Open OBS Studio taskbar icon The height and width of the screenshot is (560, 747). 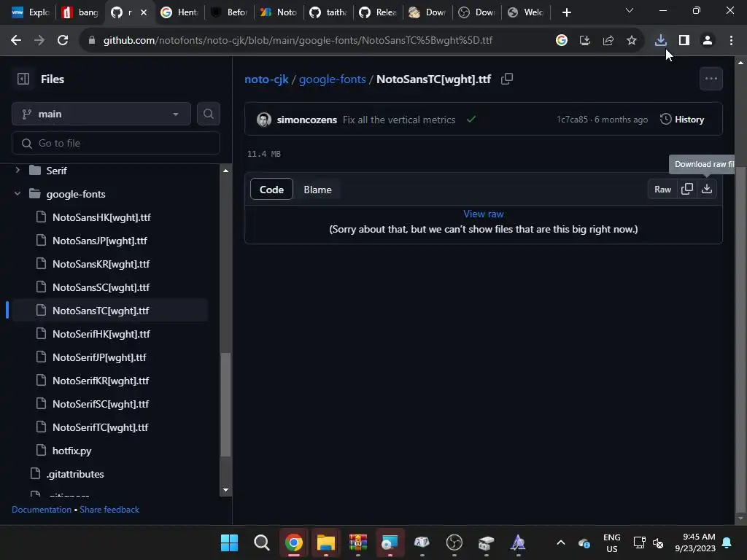point(454,542)
